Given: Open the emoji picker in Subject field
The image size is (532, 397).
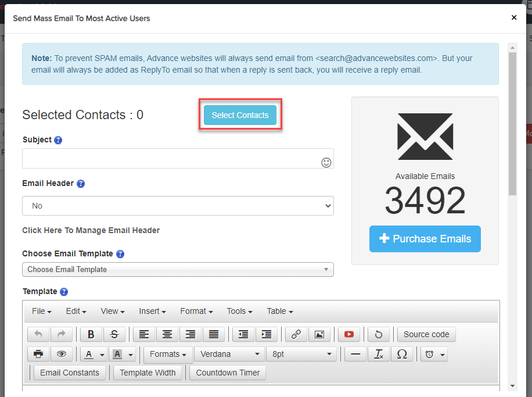Looking at the screenshot, I should (x=326, y=163).
